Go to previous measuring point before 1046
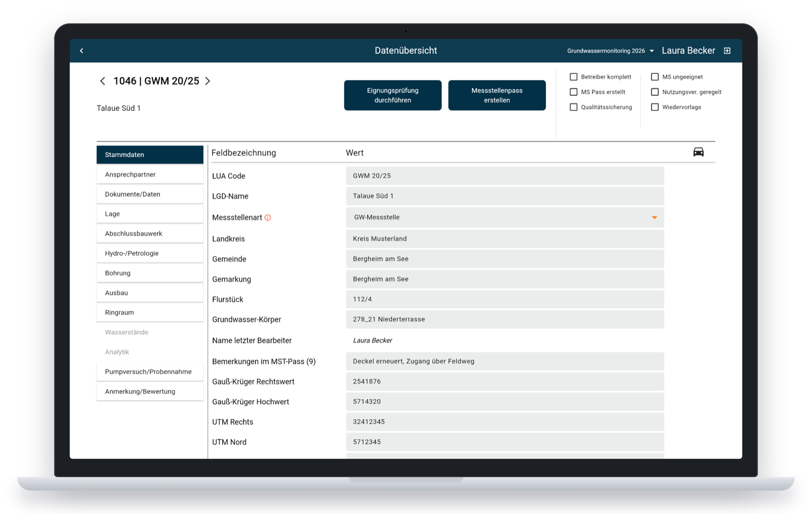This screenshot has width=812, height=514. pos(103,81)
